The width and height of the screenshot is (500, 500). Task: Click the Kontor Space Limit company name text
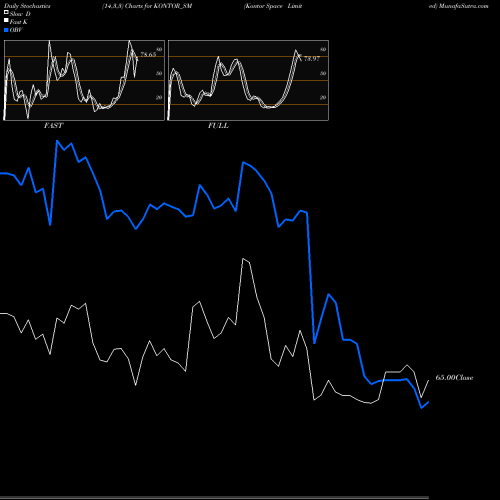pos(273,6)
